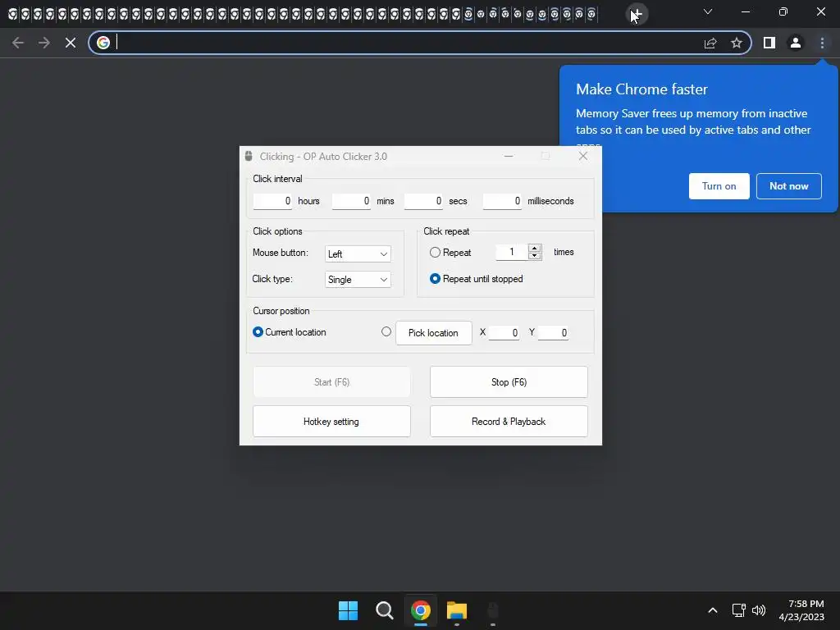Open the Click type dropdown
Screen dimensions: 840x630
coord(358,280)
